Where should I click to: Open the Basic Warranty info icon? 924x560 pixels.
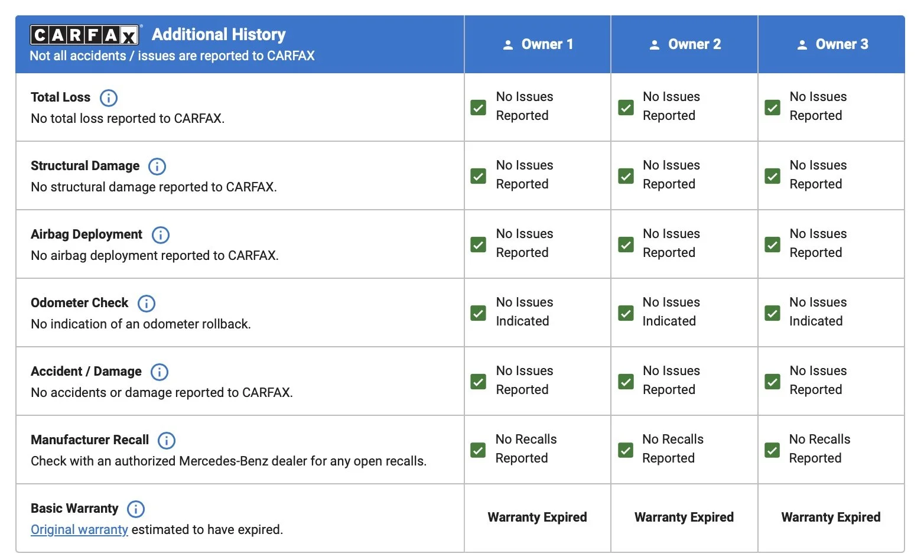tap(136, 509)
